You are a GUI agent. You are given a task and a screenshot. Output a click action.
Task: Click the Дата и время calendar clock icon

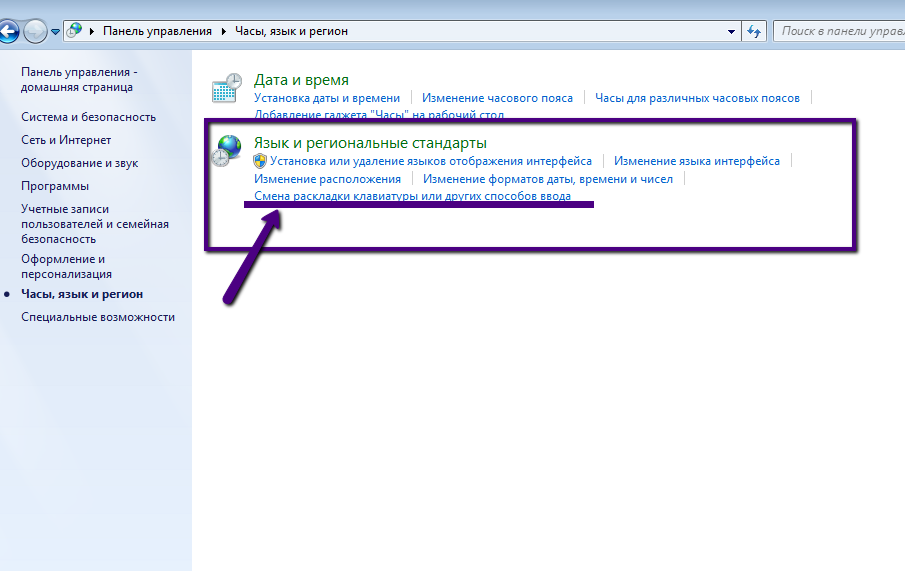(x=226, y=88)
